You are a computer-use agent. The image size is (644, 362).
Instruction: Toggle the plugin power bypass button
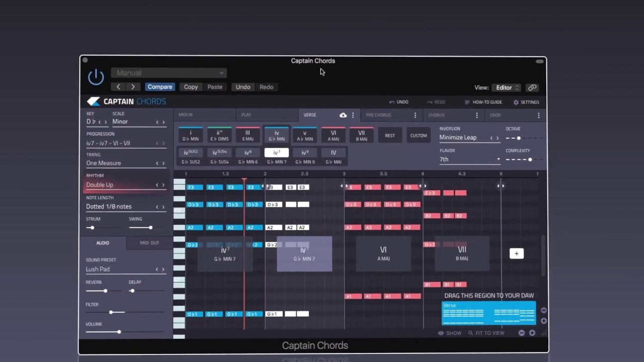point(96,77)
